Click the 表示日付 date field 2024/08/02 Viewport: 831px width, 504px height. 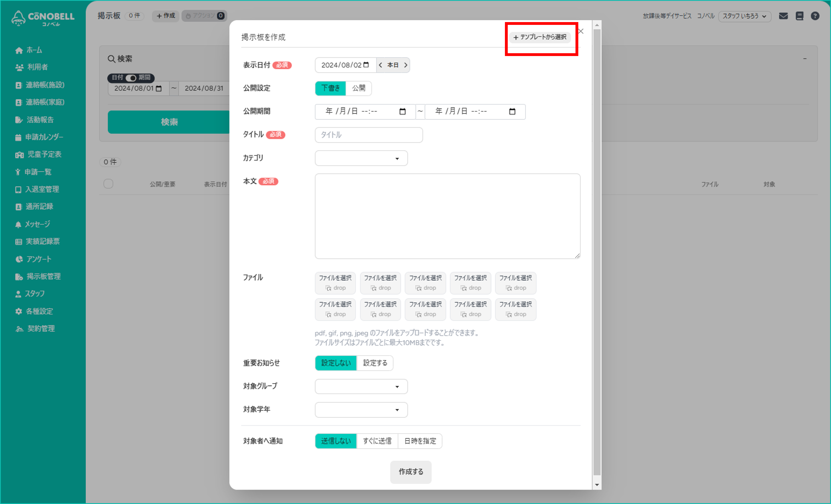point(345,65)
